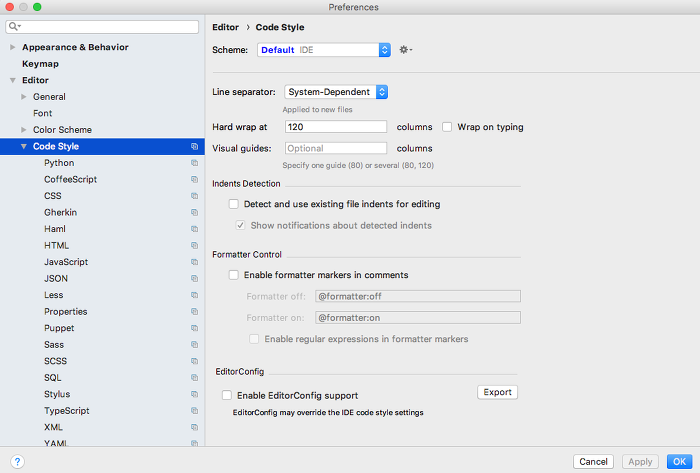Click the copy icon beside Puppet

click(194, 328)
